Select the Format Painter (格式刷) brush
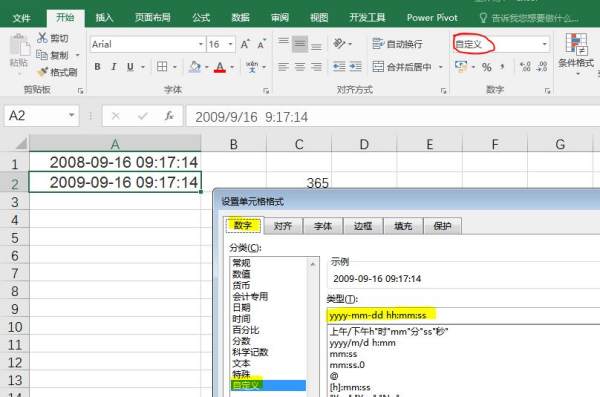Viewport: 600px width, 397px height. click(x=42, y=72)
